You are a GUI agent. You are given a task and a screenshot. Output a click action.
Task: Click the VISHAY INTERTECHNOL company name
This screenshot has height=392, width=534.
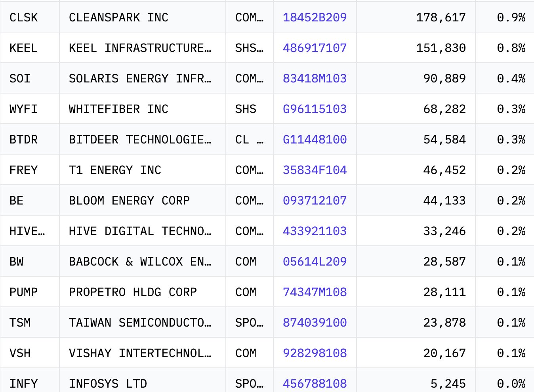[x=140, y=353]
